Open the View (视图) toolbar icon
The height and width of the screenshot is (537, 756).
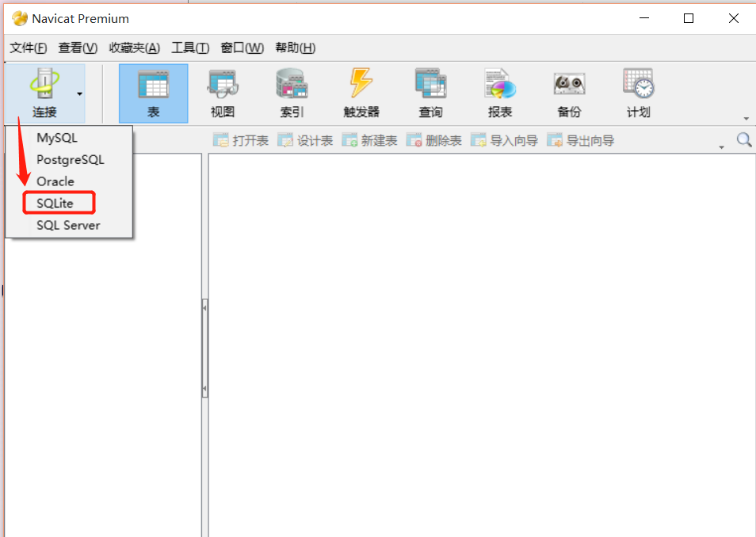222,93
